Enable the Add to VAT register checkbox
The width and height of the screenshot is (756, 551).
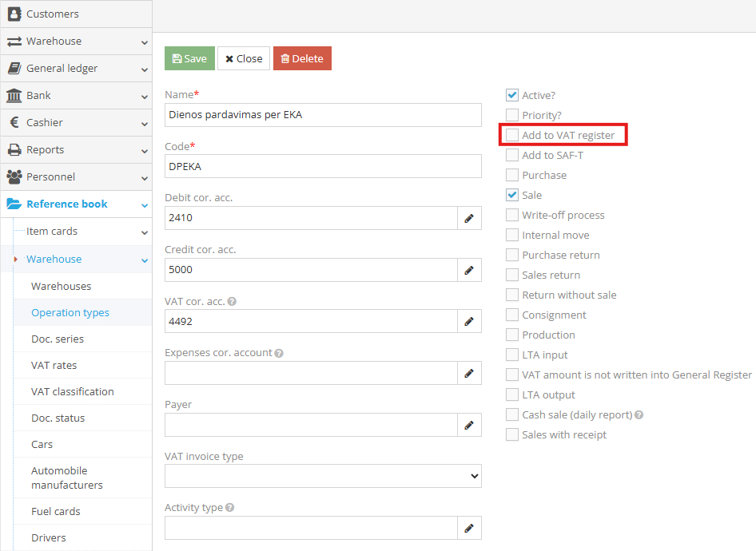(511, 135)
